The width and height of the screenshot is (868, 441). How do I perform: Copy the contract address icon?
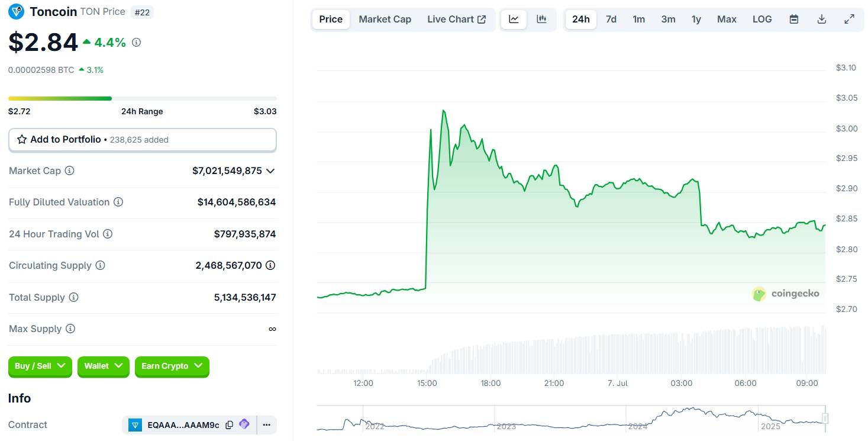tap(229, 425)
